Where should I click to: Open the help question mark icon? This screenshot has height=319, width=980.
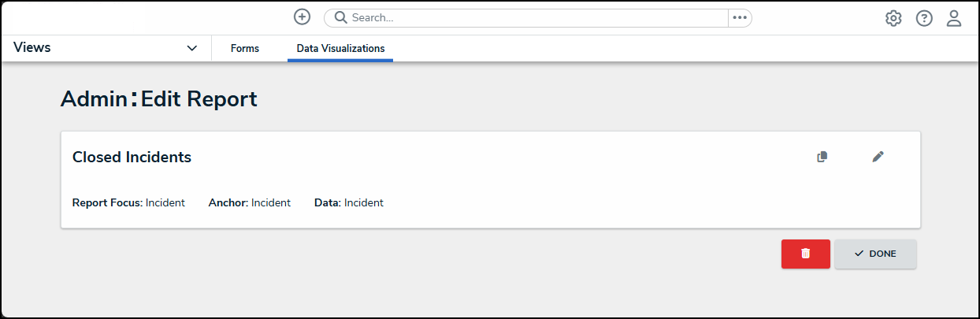[924, 19]
